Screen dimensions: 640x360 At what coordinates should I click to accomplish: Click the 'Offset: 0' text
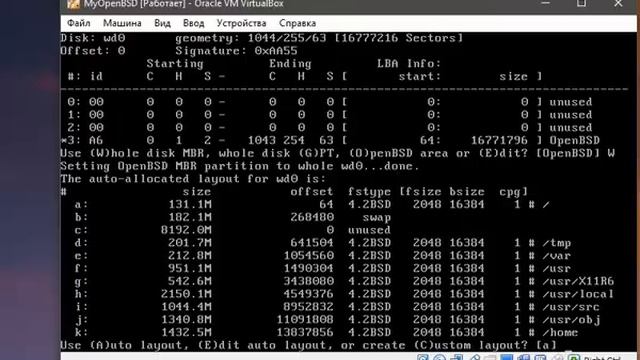point(93,51)
